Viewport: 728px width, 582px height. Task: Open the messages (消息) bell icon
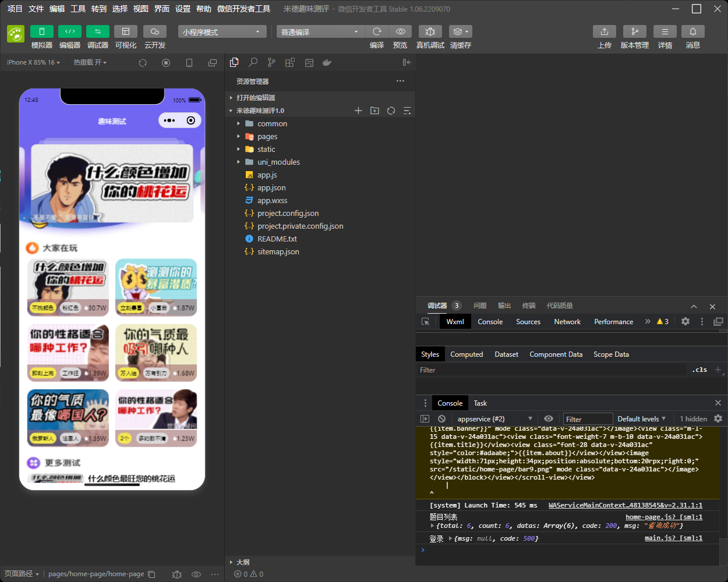[693, 31]
